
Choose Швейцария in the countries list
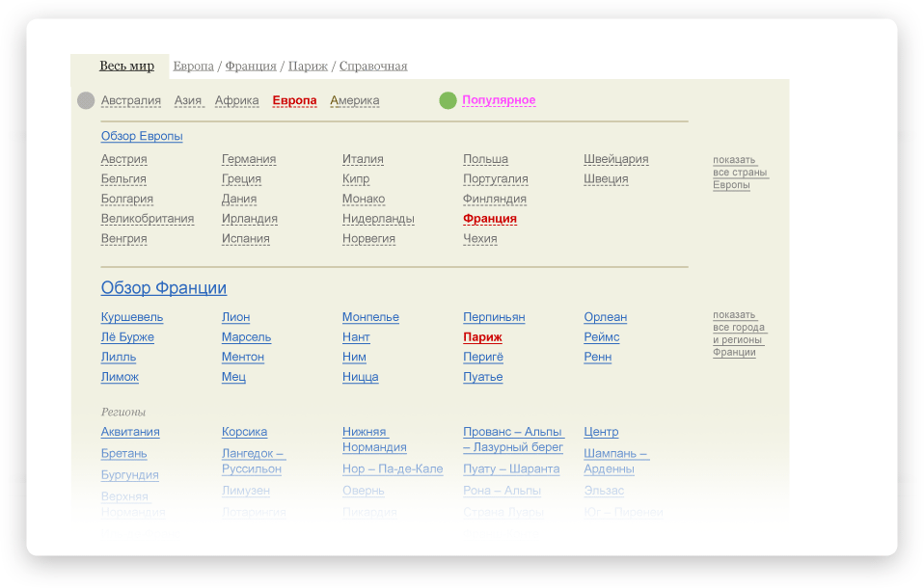click(x=615, y=159)
